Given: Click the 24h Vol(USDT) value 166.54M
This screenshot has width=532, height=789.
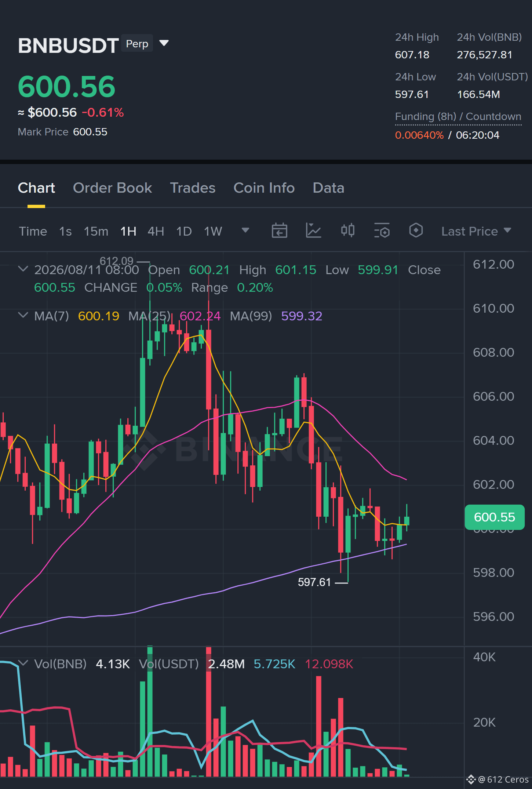Looking at the screenshot, I should point(478,94).
